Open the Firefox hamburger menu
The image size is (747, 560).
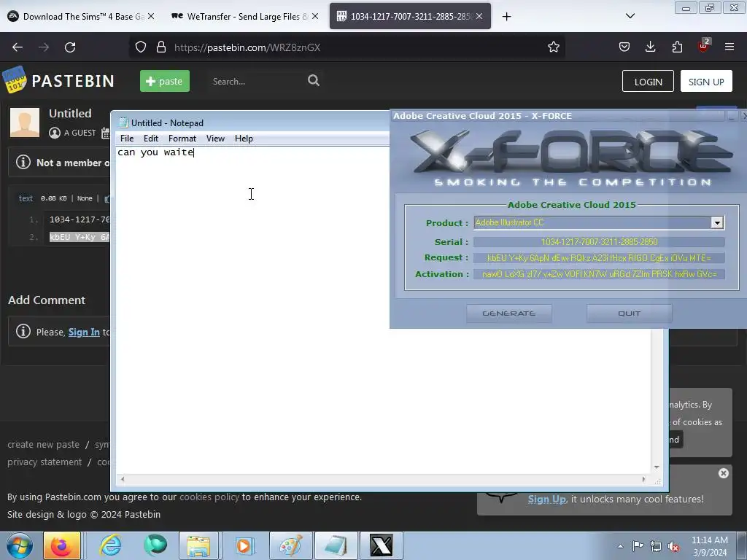(x=729, y=47)
